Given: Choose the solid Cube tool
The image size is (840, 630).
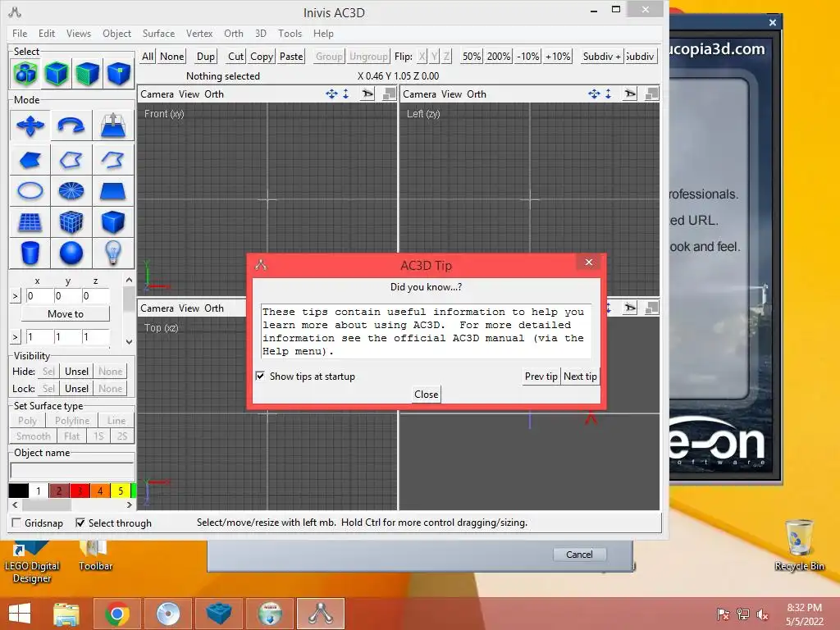Looking at the screenshot, I should [113, 221].
